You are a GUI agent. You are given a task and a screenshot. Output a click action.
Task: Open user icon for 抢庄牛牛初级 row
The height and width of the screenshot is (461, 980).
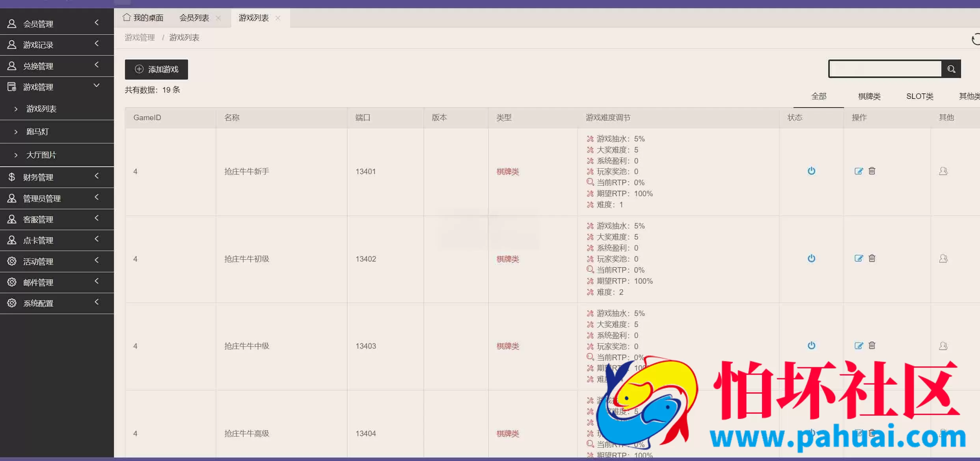[x=943, y=258]
